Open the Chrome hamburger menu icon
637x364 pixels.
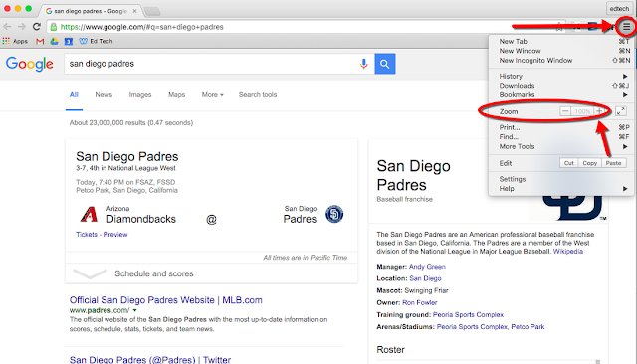(x=626, y=27)
